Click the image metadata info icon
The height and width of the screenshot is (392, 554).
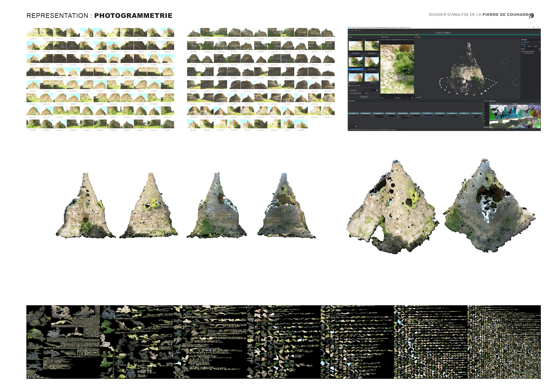pos(412,98)
